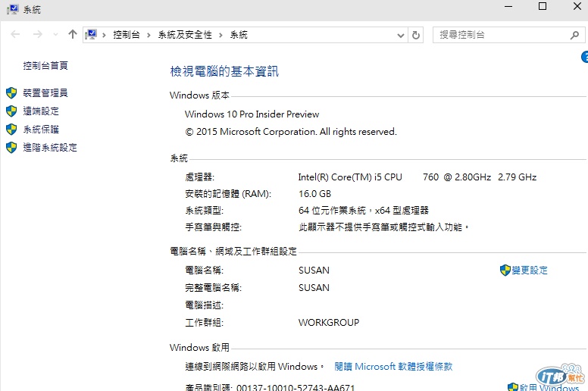Click the shield icon beside 遠端設定
This screenshot has width=588, height=391.
click(x=11, y=111)
